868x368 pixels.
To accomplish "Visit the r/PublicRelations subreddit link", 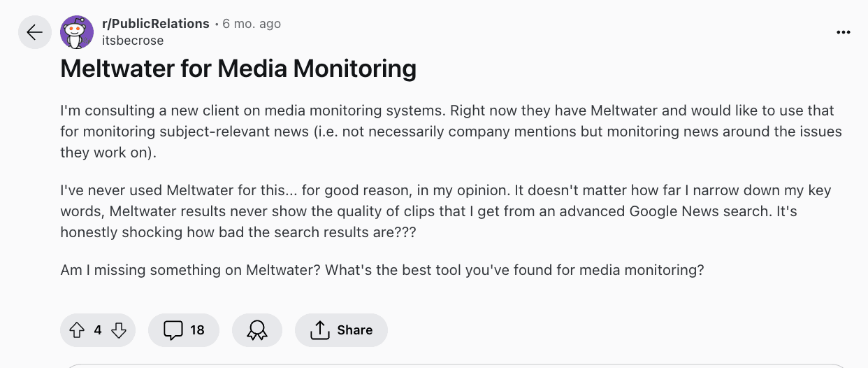I will [x=156, y=24].
